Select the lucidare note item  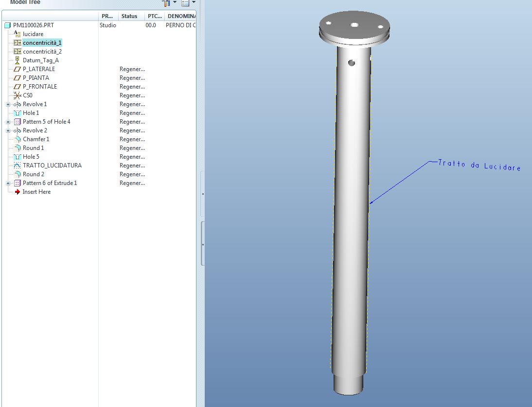click(33, 34)
